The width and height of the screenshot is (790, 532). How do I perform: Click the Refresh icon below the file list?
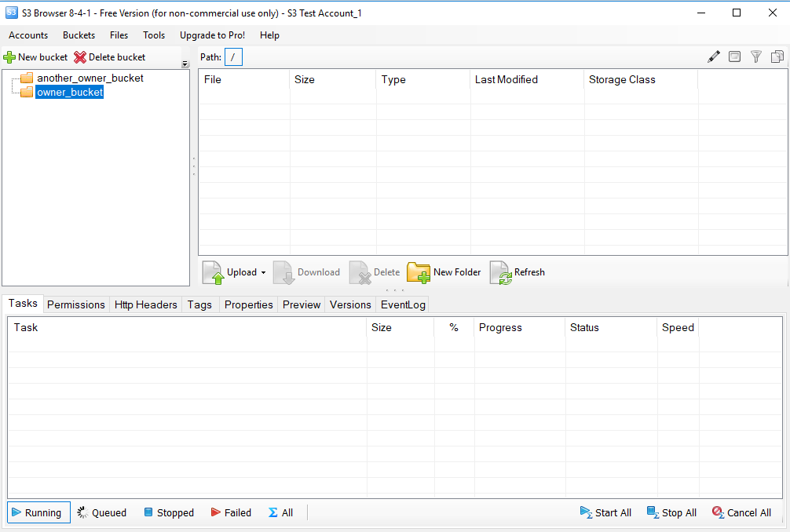pos(500,272)
